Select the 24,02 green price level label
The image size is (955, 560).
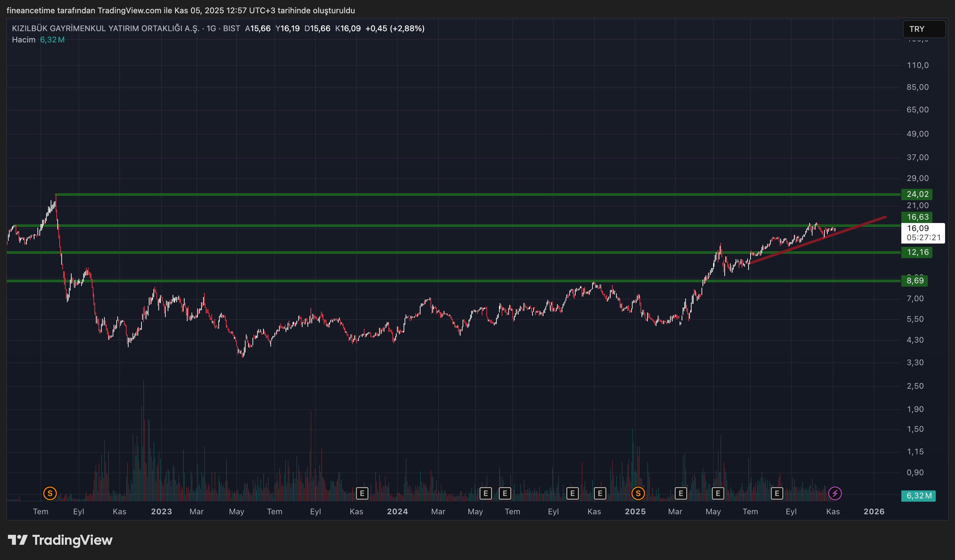pos(917,195)
